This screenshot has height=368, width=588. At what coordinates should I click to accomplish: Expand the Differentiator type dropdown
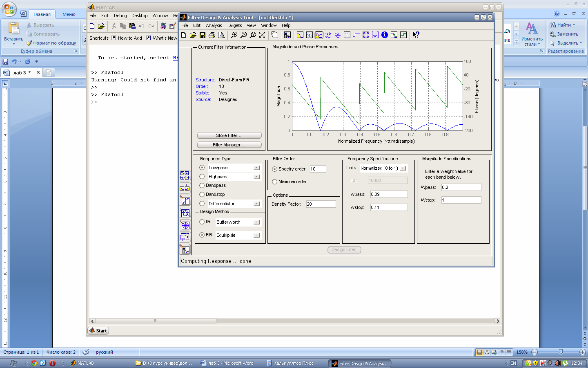click(x=256, y=204)
